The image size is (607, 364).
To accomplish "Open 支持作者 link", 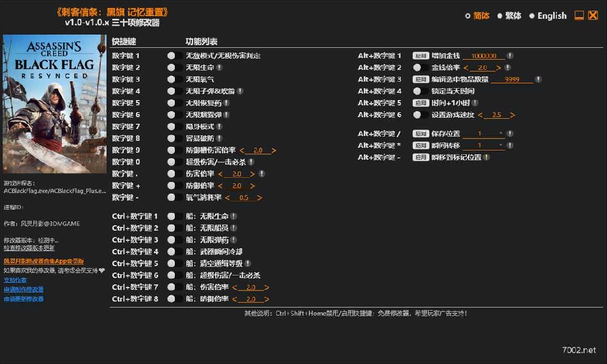I will (15, 280).
